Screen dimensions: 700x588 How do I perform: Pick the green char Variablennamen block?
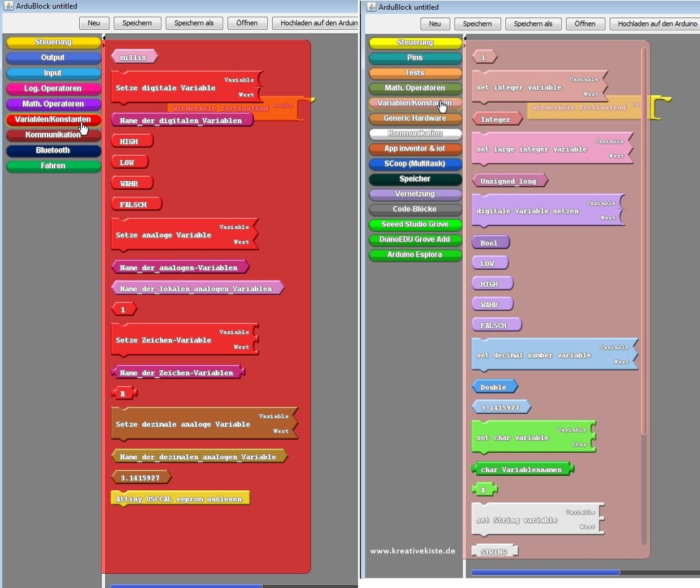tap(521, 469)
